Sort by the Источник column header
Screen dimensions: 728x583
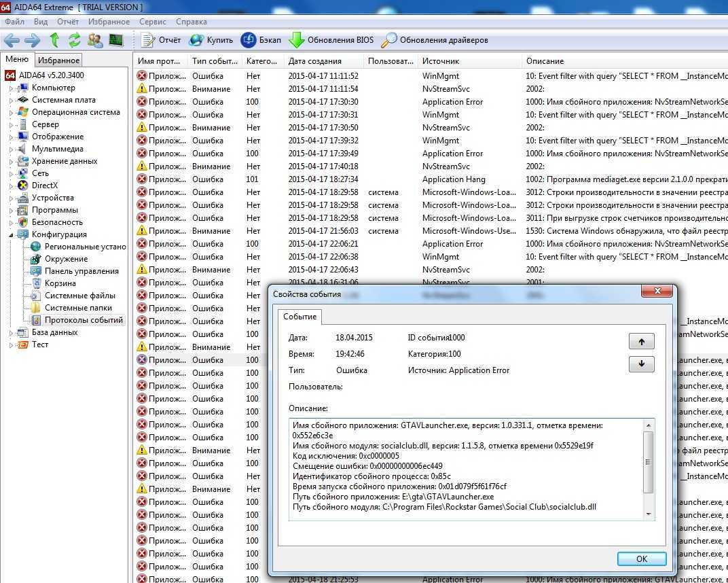[470, 61]
